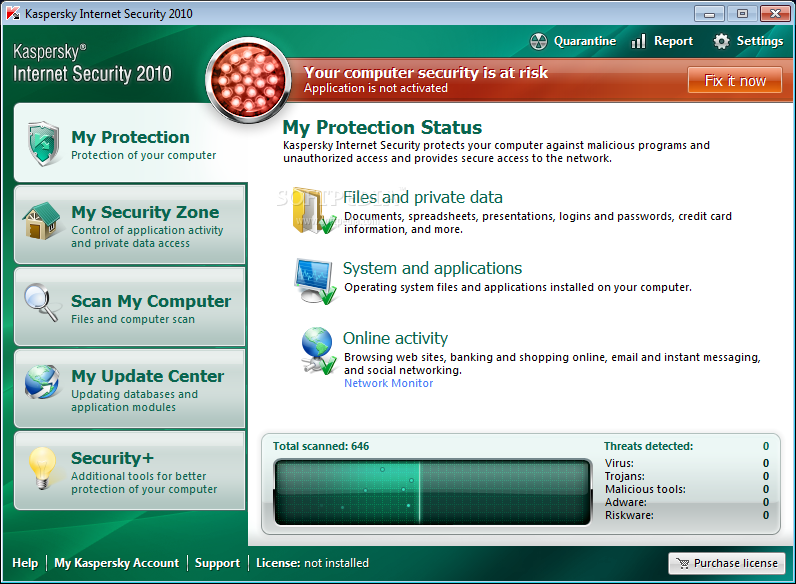Open the My Protection tab
Image resolution: width=796 pixels, height=584 pixels.
pyautogui.click(x=130, y=143)
